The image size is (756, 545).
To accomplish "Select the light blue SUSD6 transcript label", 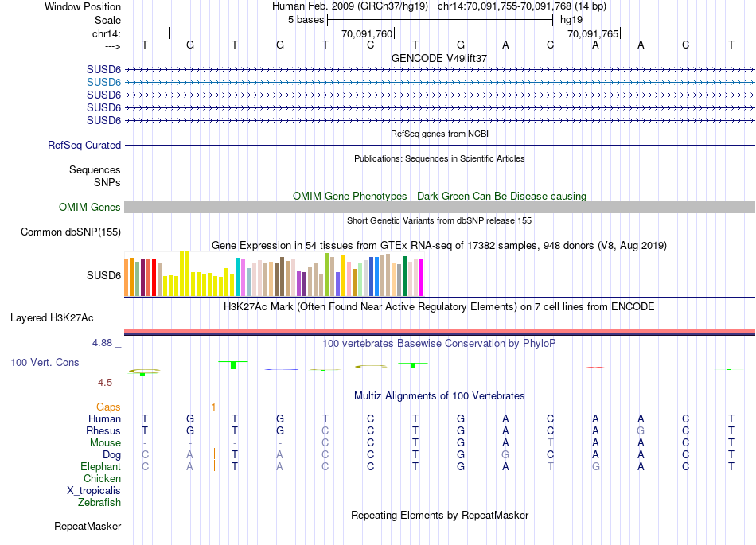I will [103, 82].
